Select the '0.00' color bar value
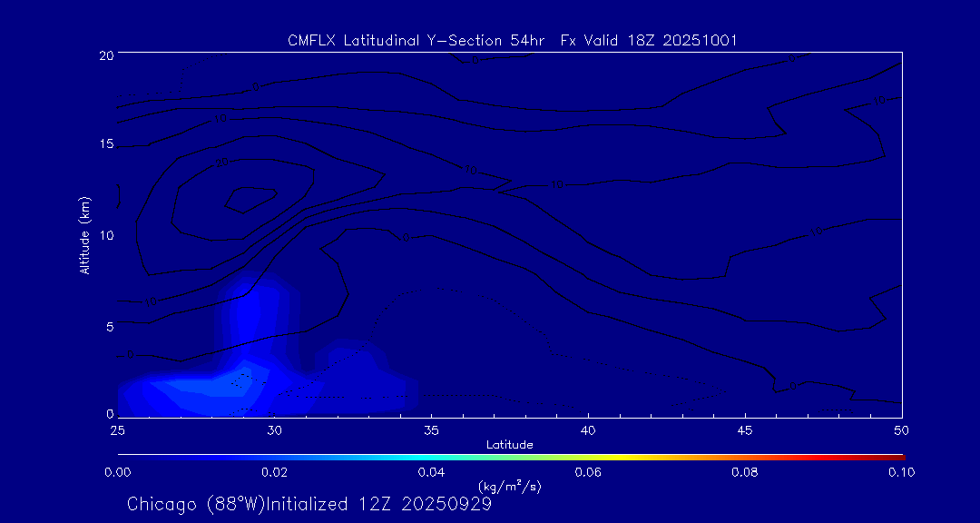The height and width of the screenshot is (523, 980). click(x=117, y=472)
